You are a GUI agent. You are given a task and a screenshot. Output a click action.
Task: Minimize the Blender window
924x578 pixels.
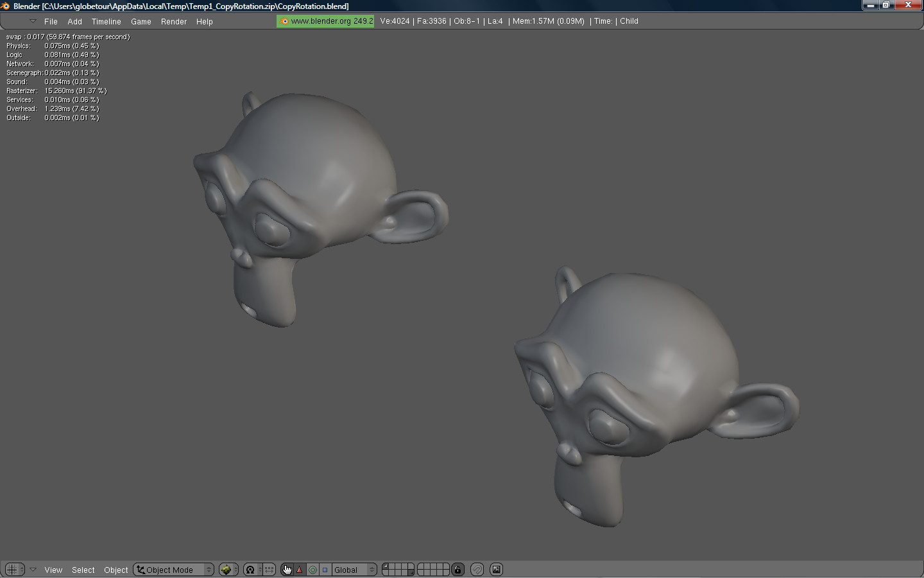click(870, 4)
